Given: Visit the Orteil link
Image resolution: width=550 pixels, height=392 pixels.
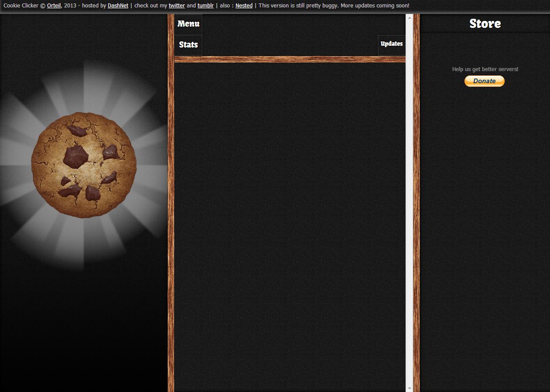Looking at the screenshot, I should pyautogui.click(x=54, y=6).
